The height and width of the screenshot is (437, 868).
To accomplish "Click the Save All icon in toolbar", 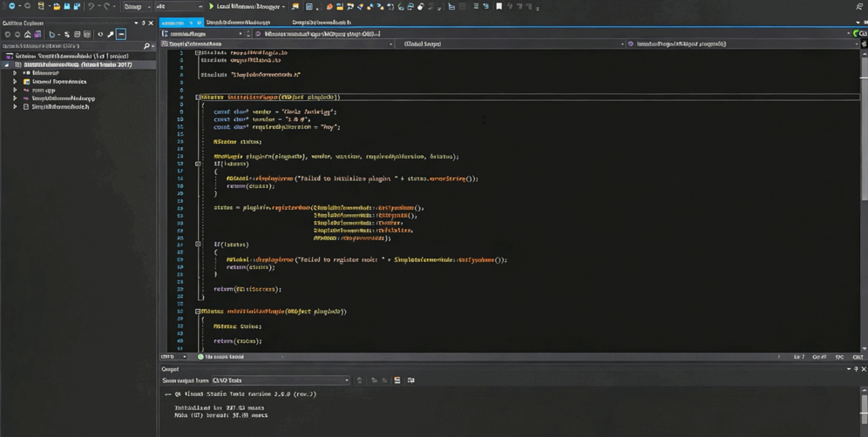I will click(x=77, y=6).
